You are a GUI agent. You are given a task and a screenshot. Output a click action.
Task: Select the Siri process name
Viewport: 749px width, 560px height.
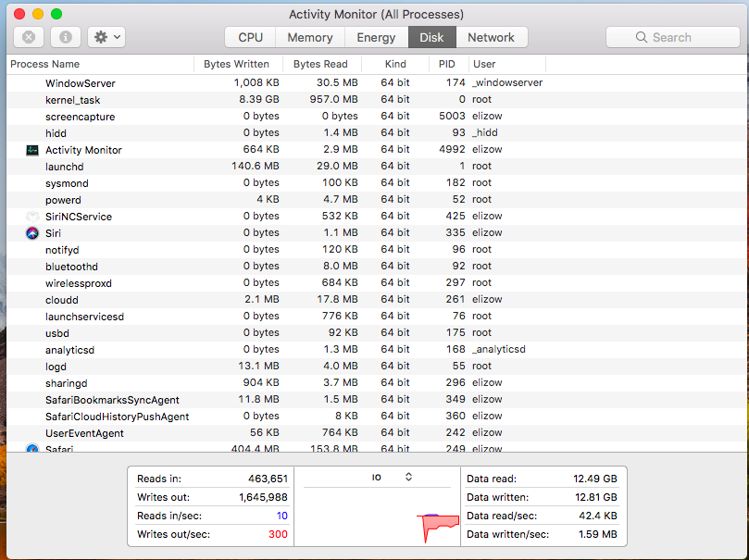tap(53, 233)
